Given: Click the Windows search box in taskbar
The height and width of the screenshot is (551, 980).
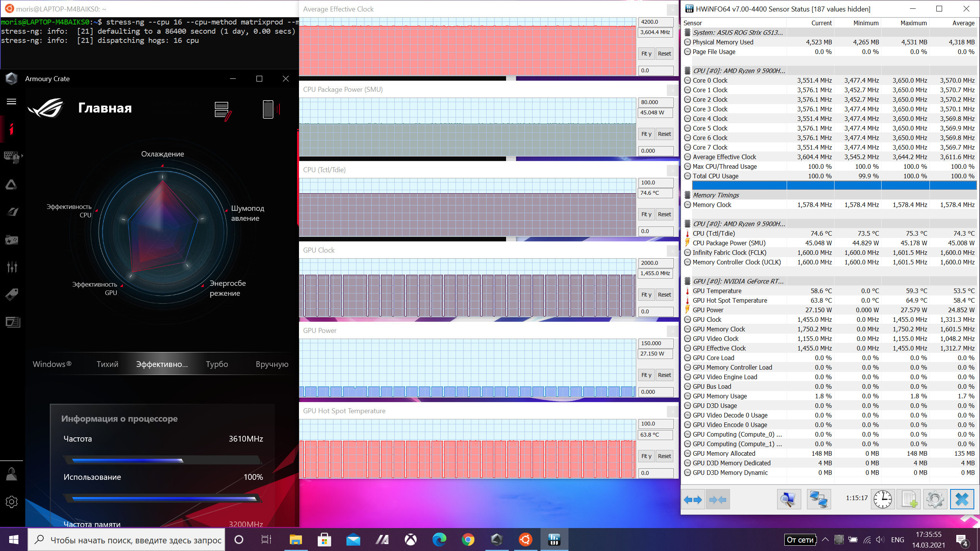Looking at the screenshot, I should pos(127,540).
